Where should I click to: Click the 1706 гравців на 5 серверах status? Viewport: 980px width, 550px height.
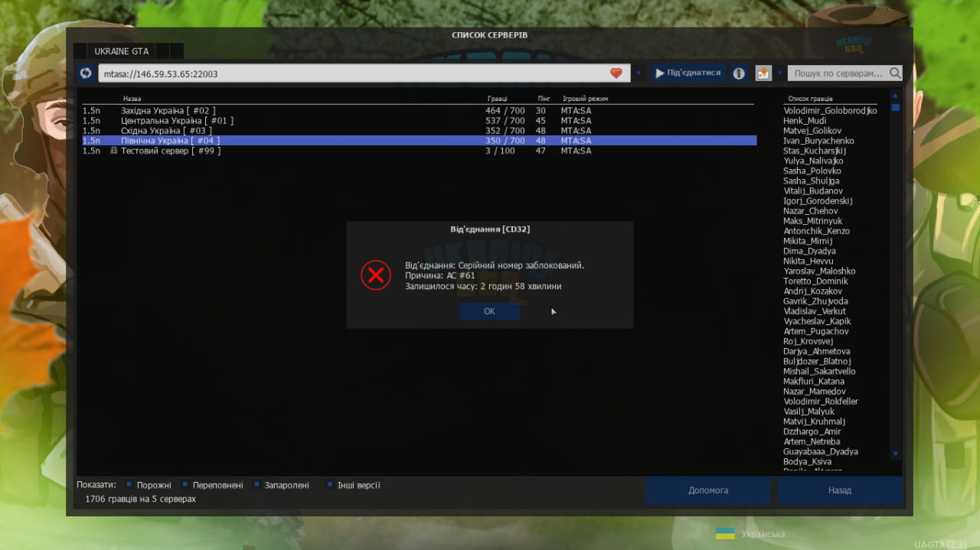point(140,499)
